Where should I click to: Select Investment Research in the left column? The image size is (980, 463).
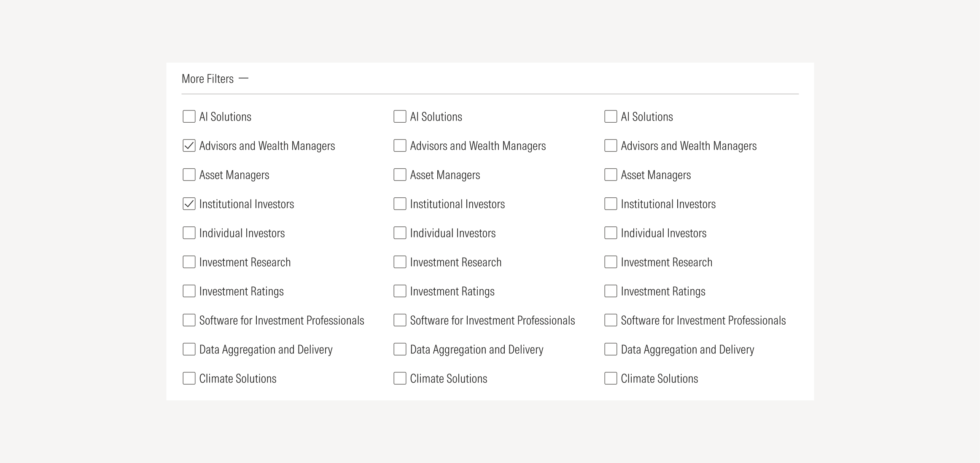(x=189, y=262)
